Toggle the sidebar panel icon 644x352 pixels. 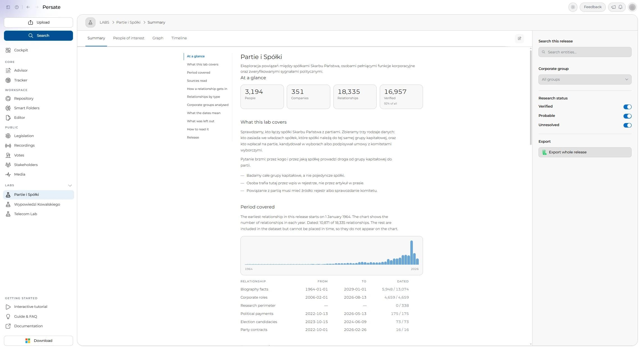pyautogui.click(x=8, y=7)
